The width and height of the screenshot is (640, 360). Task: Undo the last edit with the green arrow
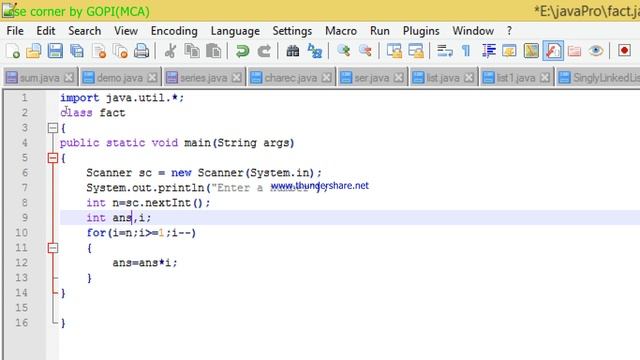click(x=242, y=51)
